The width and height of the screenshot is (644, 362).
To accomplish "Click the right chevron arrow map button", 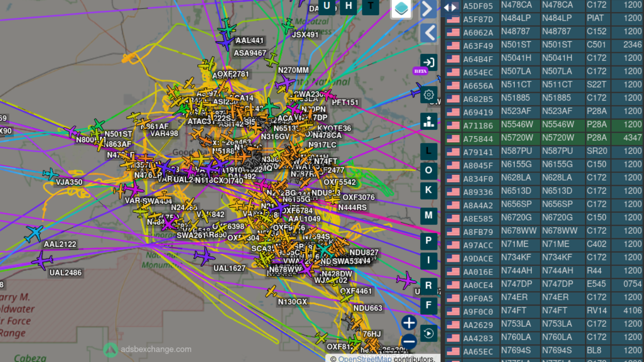I will [x=428, y=9].
